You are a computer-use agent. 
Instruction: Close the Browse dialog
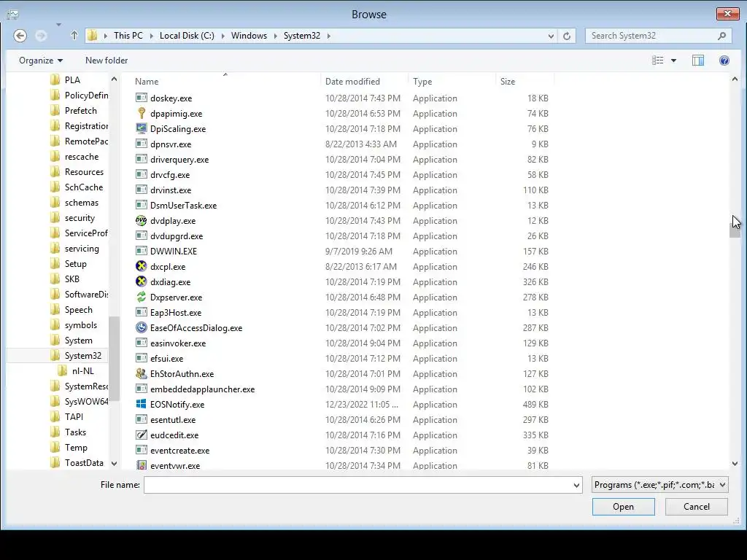(x=727, y=13)
